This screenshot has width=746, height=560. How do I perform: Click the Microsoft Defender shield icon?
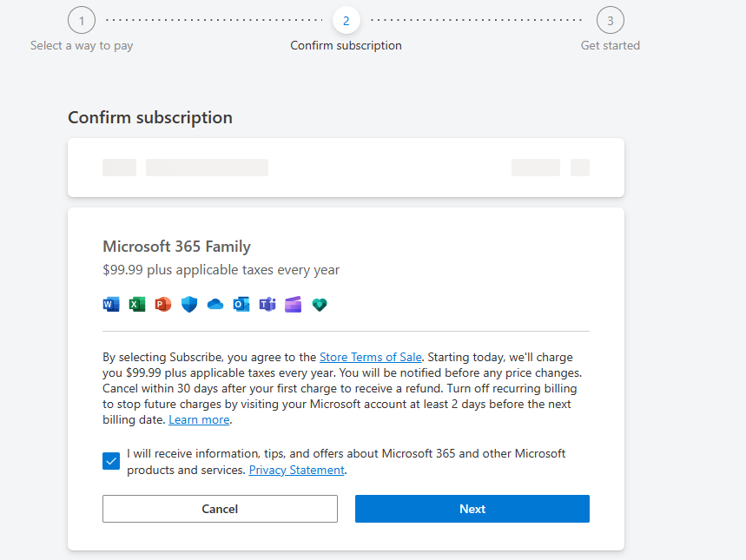[x=189, y=304]
